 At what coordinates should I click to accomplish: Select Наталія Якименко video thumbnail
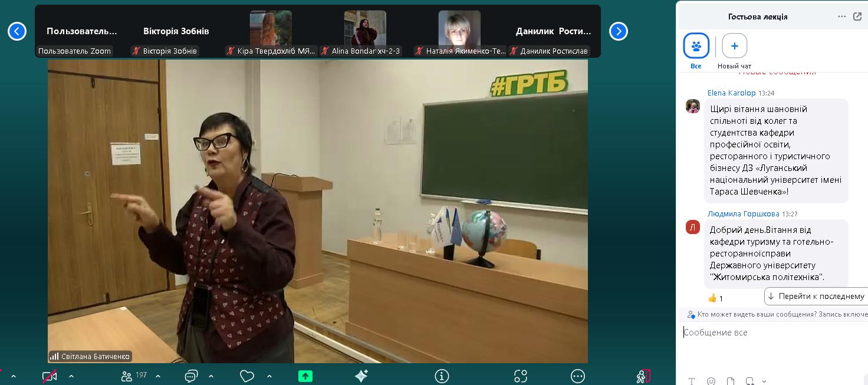(459, 28)
